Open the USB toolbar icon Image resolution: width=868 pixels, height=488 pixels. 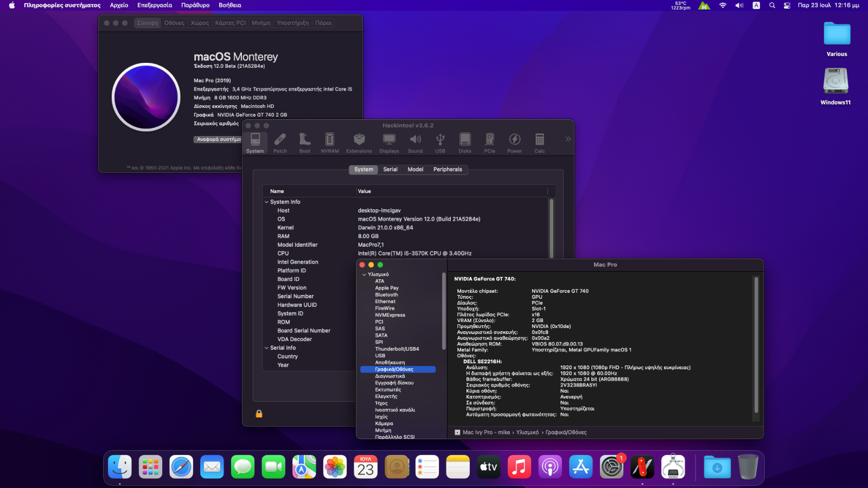[440, 143]
